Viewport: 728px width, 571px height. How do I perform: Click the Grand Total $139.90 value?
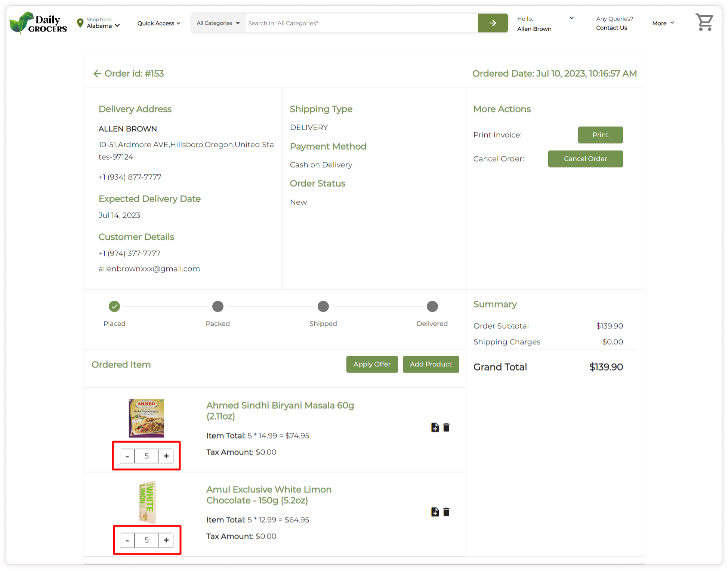606,367
